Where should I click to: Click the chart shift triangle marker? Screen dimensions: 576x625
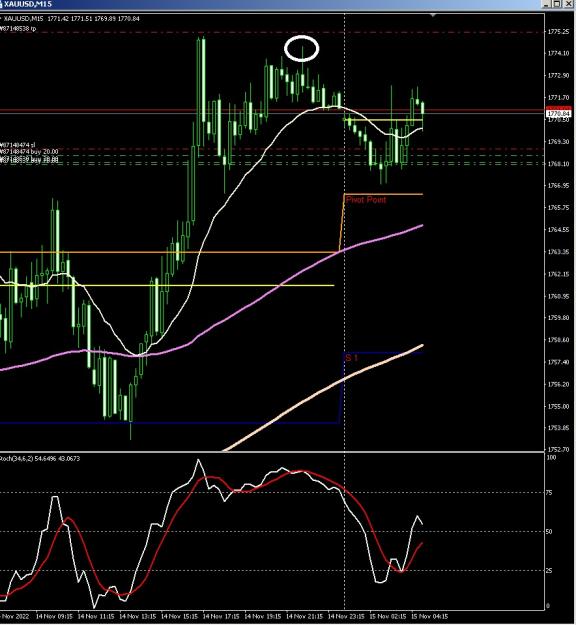click(x=433, y=15)
